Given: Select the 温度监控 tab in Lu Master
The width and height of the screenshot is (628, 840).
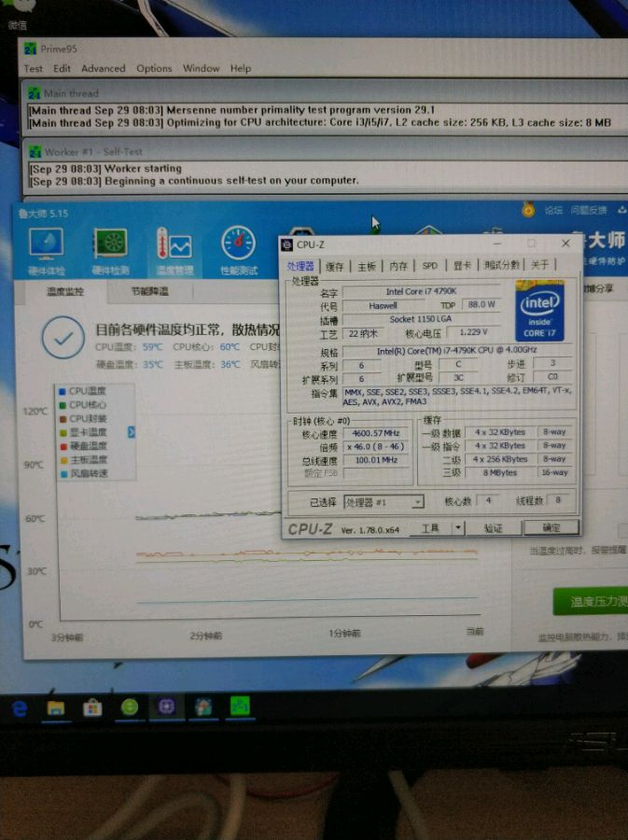Looking at the screenshot, I should [x=65, y=291].
